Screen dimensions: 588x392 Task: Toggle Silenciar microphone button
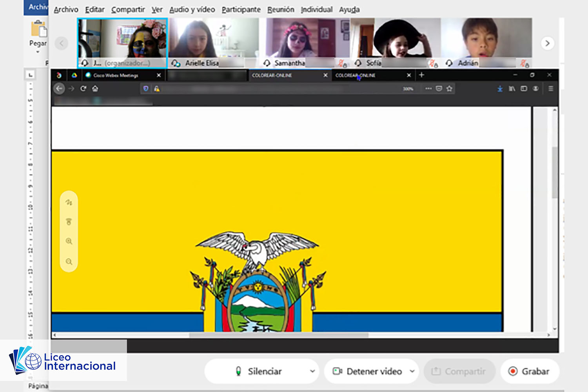coord(258,371)
